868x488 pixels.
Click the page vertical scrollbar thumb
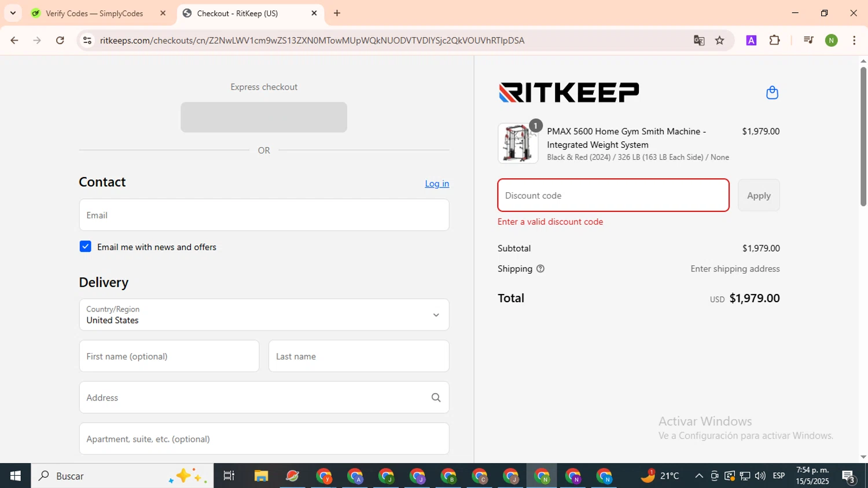pos(863,136)
